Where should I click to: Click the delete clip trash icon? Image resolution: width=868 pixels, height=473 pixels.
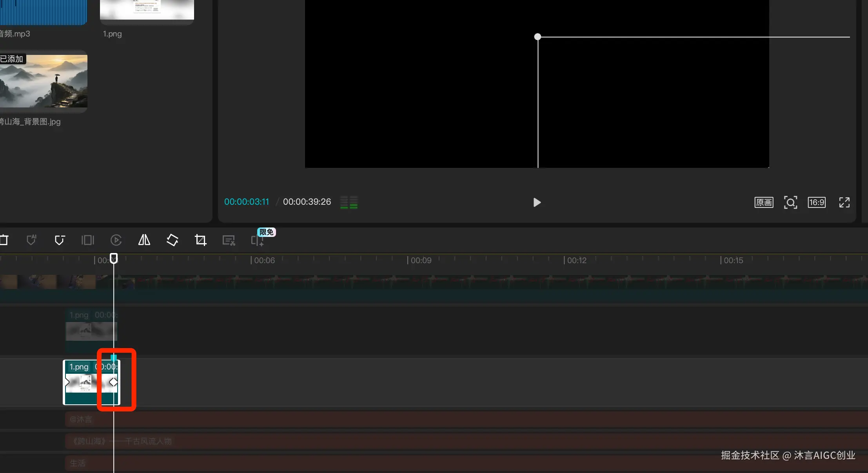[x=4, y=240]
